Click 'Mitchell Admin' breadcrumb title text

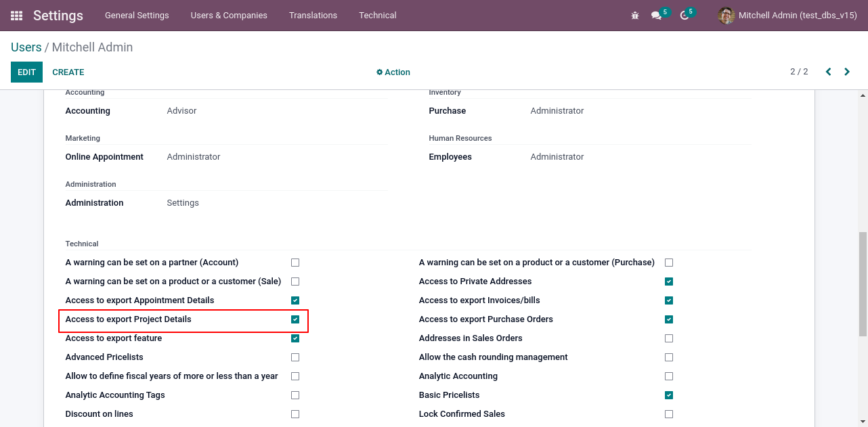coord(92,47)
